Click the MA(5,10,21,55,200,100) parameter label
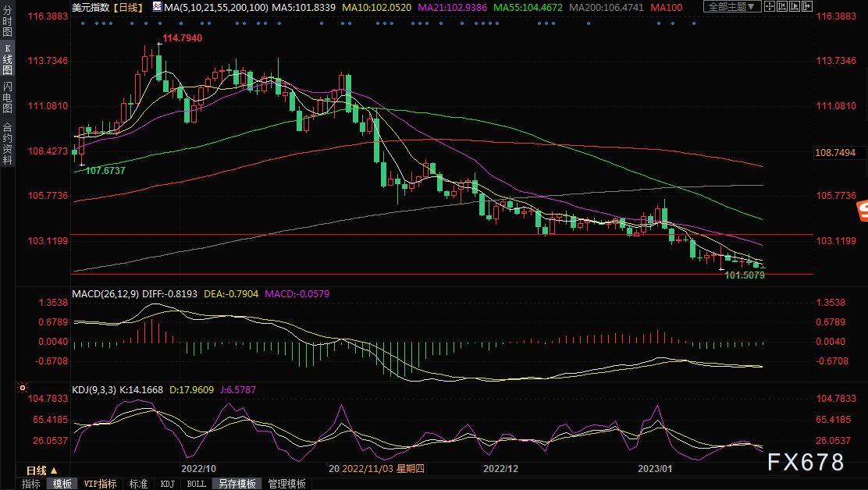Image resolution: width=868 pixels, height=490 pixels. tap(216, 7)
